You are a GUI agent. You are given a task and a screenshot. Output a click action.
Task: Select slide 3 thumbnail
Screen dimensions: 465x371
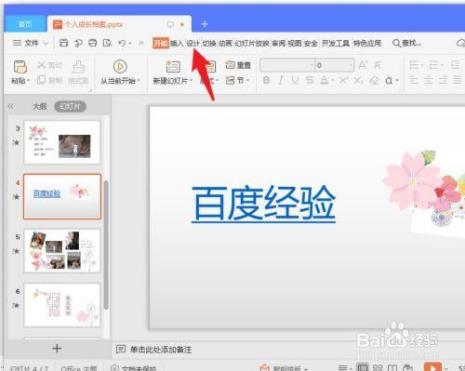(62, 142)
